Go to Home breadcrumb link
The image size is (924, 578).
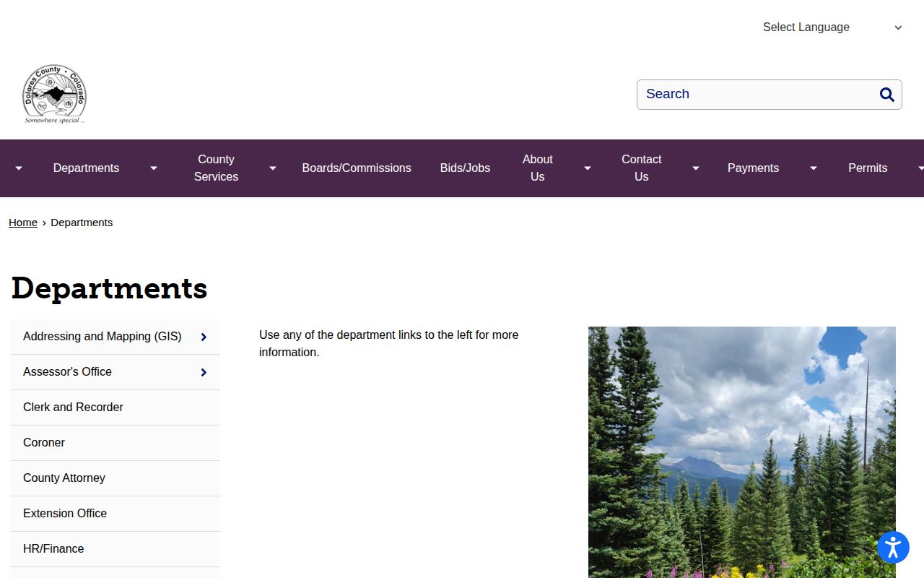point(23,223)
